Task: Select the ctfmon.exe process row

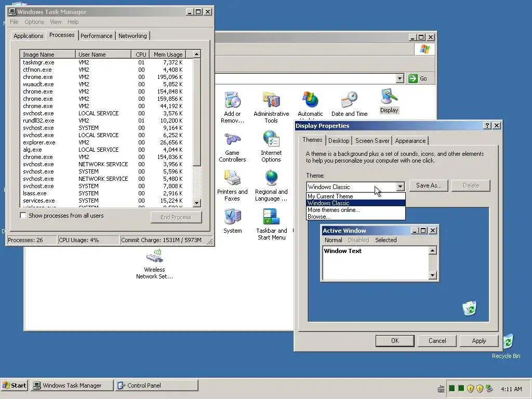Action: click(106, 70)
